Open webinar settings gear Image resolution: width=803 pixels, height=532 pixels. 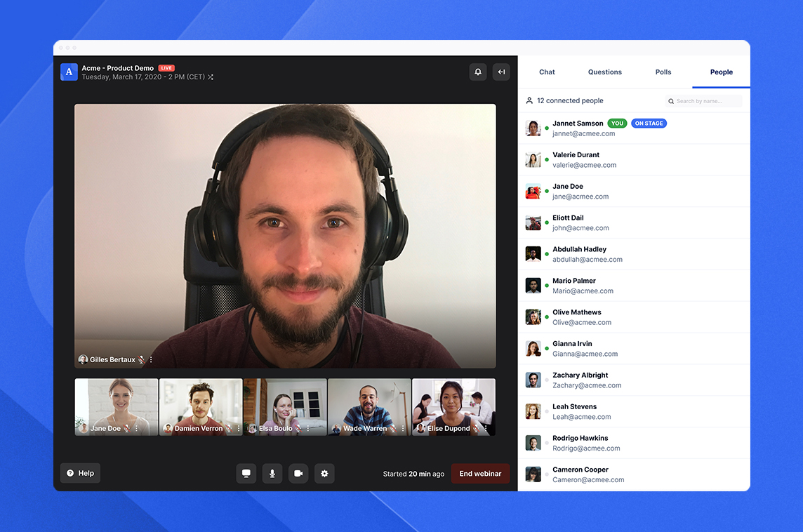click(324, 474)
